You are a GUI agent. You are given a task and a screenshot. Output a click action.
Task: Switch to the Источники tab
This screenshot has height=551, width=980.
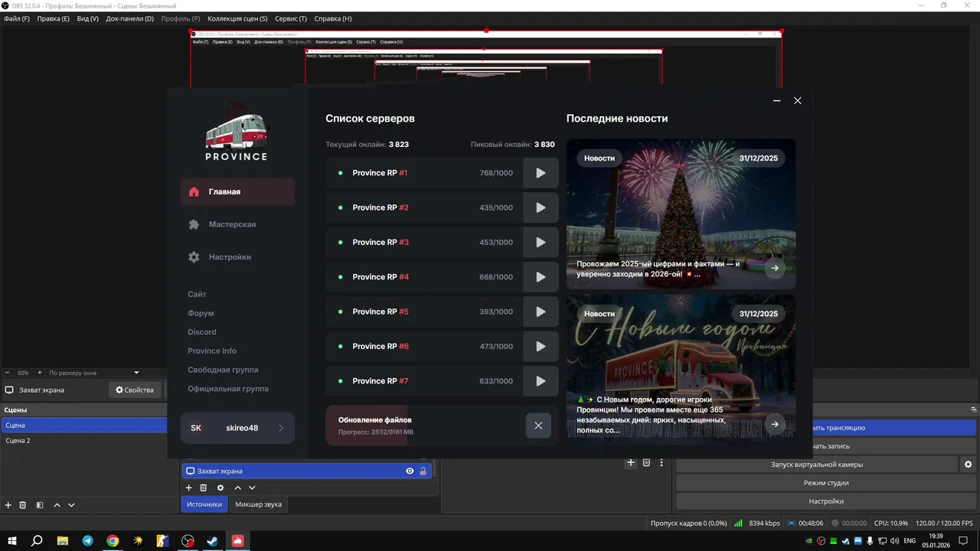pos(204,504)
